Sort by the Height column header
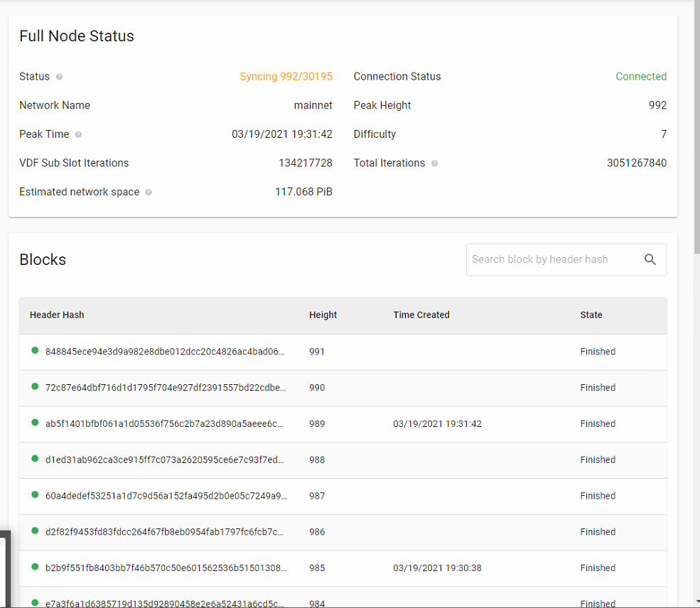The image size is (700, 608). tap(323, 315)
